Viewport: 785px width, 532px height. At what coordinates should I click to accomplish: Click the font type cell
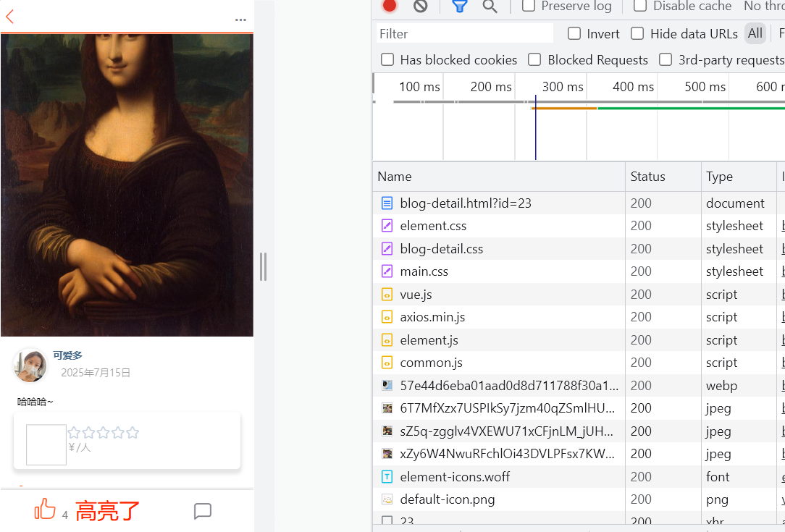click(718, 476)
